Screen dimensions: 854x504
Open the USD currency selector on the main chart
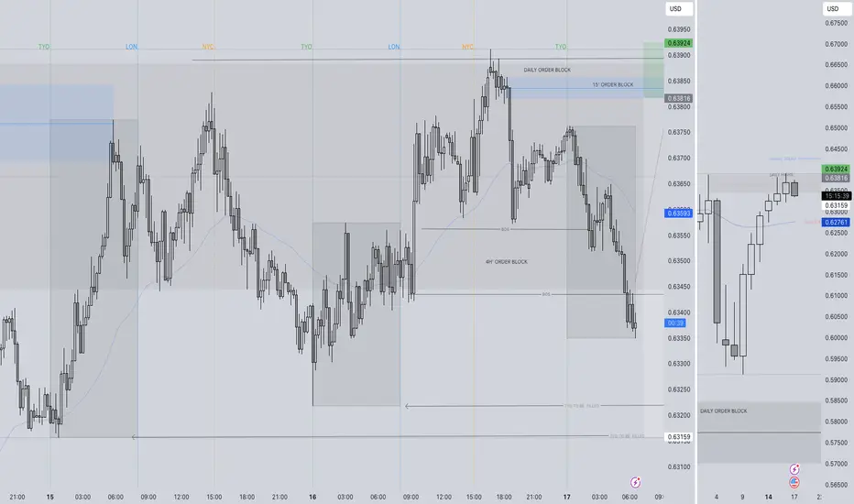coord(679,9)
